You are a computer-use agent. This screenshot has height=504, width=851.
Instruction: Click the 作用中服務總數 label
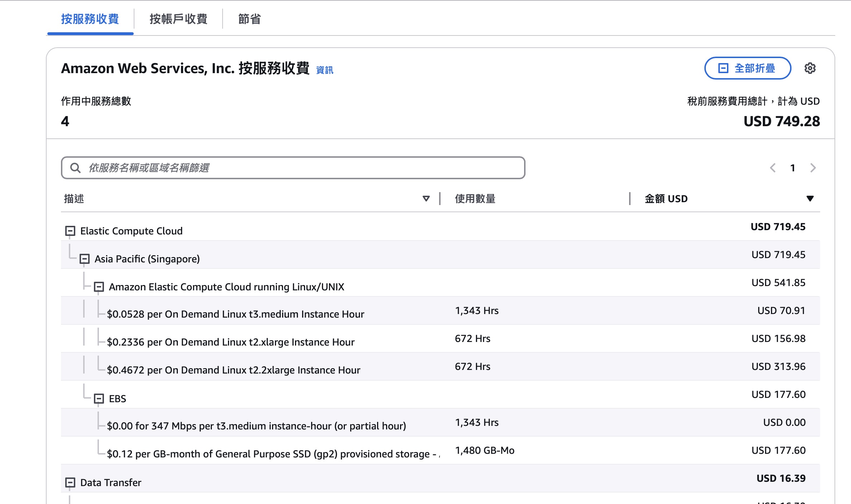click(x=96, y=101)
